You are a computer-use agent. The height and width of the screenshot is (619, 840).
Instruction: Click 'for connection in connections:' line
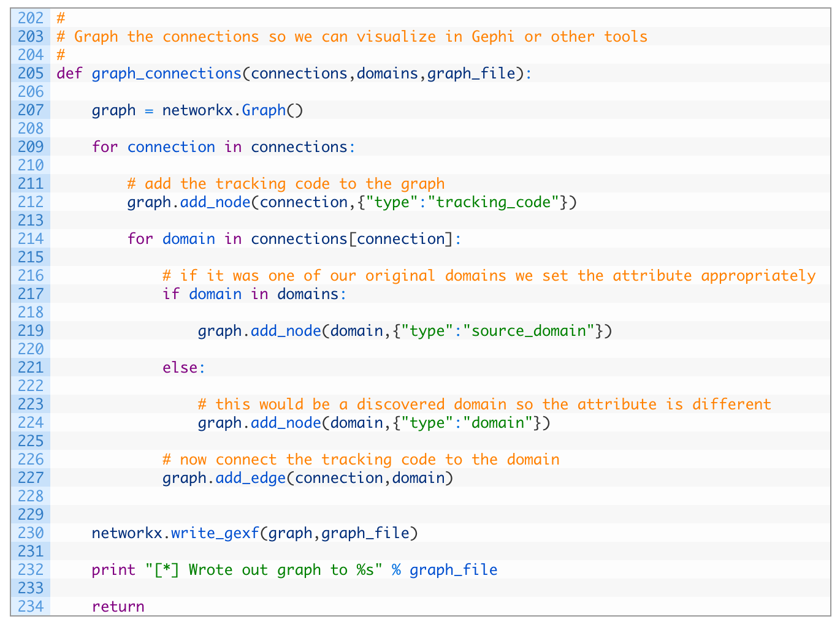click(224, 147)
